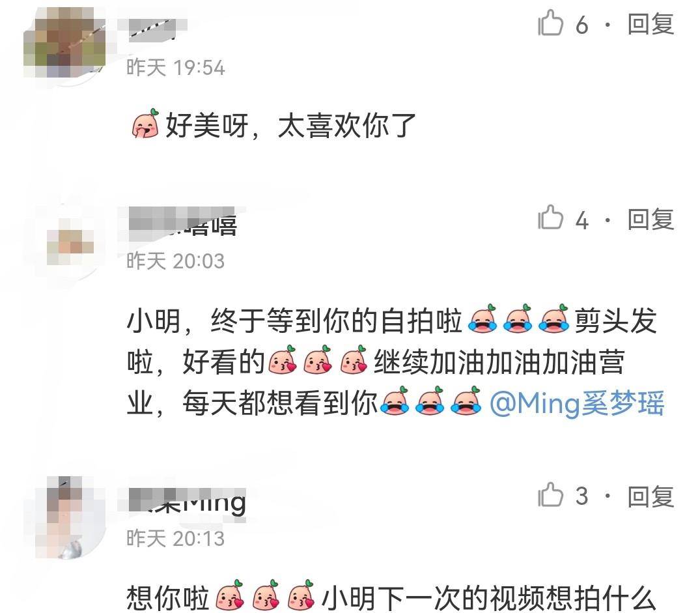Viewport: 700px width, 613px height.
Task: Open the second commenter's avatar
Action: (x=70, y=242)
